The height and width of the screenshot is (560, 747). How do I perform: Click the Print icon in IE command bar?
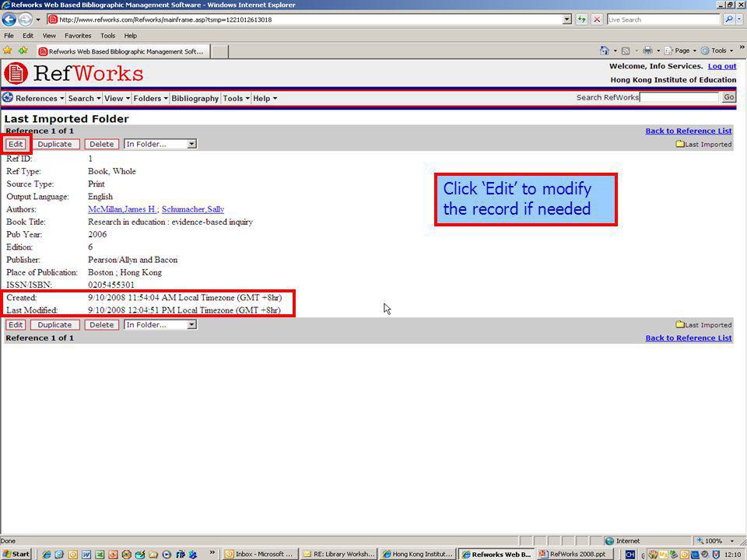point(647,51)
